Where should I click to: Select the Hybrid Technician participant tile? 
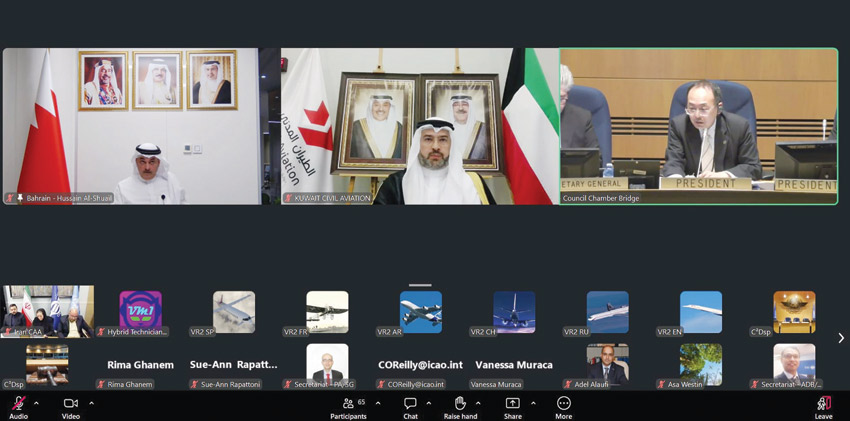pos(140,312)
